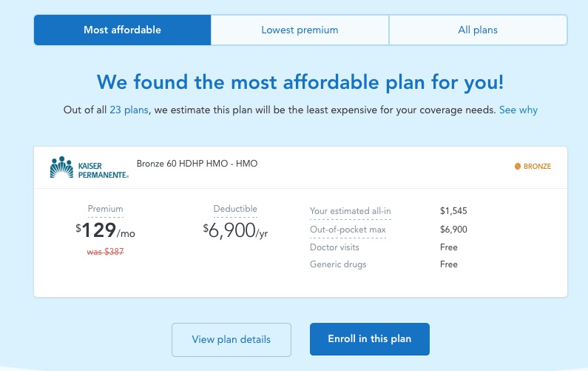
Task: Click the $1,545 estimated all-in value
Action: (453, 211)
